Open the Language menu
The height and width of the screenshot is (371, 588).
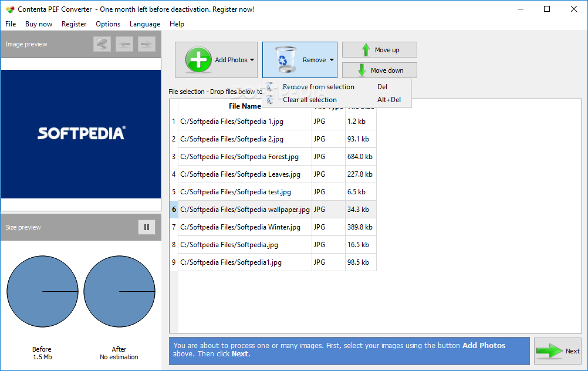tap(145, 24)
